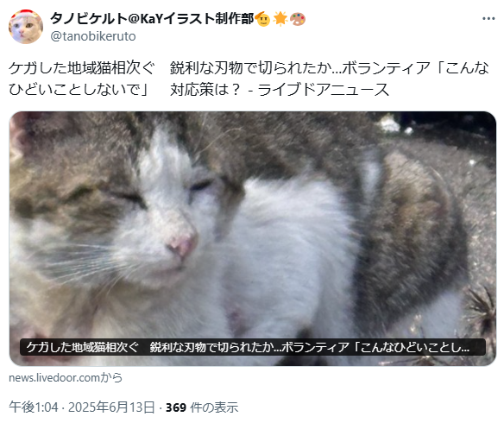504x423 pixels.
Task: View the 369 件の表示 view count
Action: coord(202,407)
